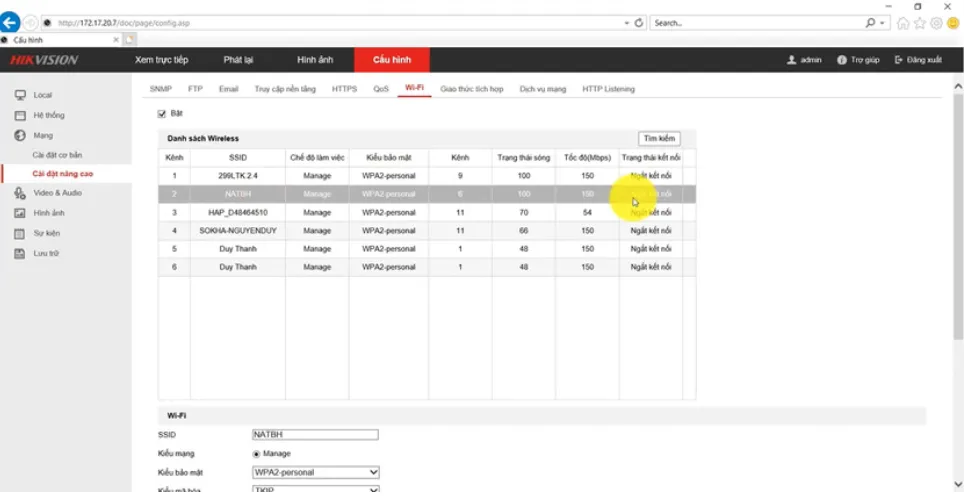This screenshot has width=964, height=496.
Task: Click the search magnifier icon
Action: pyautogui.click(x=870, y=23)
